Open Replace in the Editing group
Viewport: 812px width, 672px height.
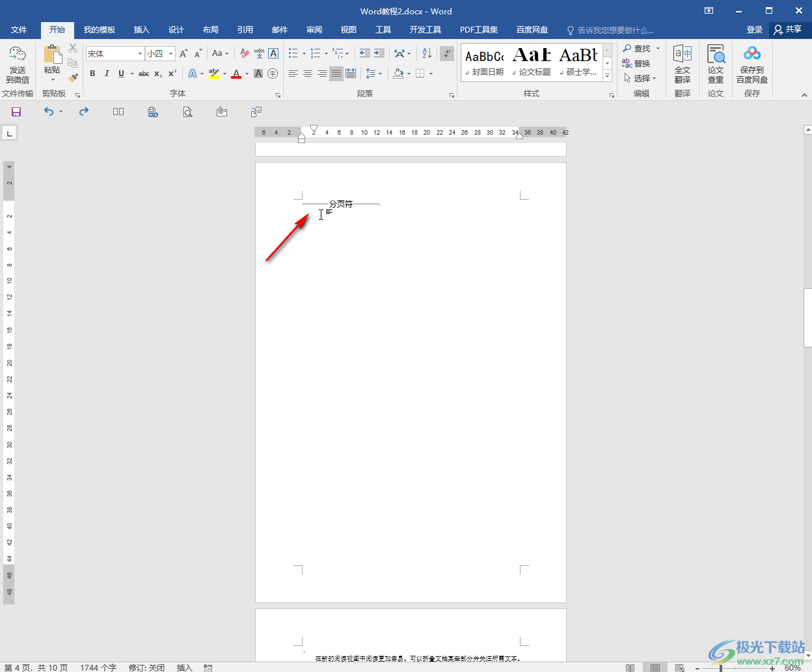coord(636,63)
